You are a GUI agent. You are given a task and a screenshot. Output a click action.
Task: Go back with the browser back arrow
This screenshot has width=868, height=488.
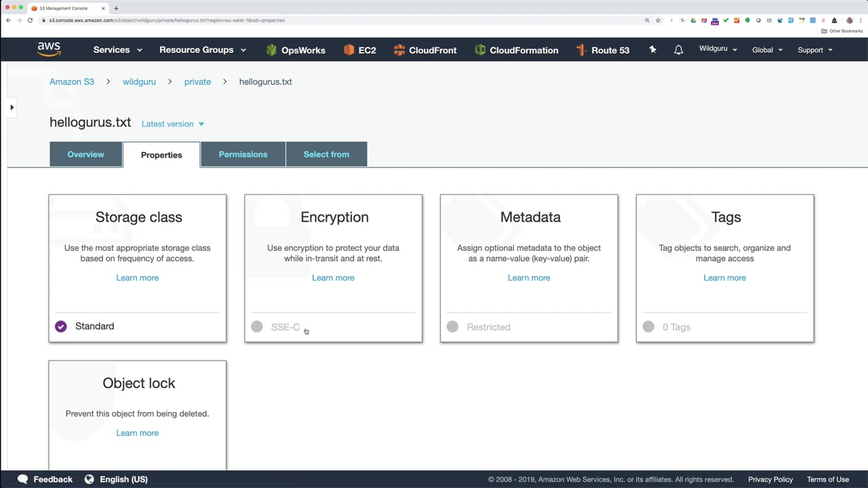(8, 20)
